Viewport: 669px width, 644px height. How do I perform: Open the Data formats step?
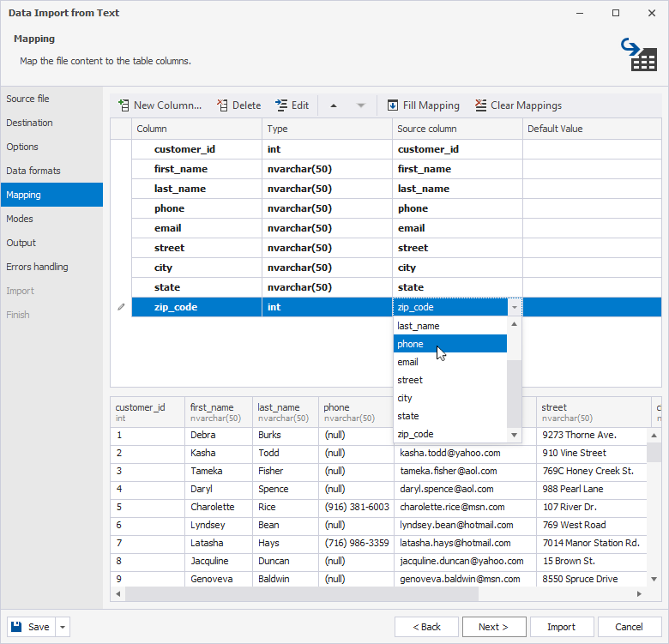coord(51,171)
